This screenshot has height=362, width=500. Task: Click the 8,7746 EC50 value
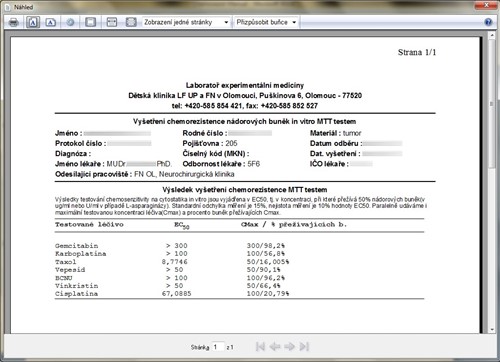(x=175, y=262)
